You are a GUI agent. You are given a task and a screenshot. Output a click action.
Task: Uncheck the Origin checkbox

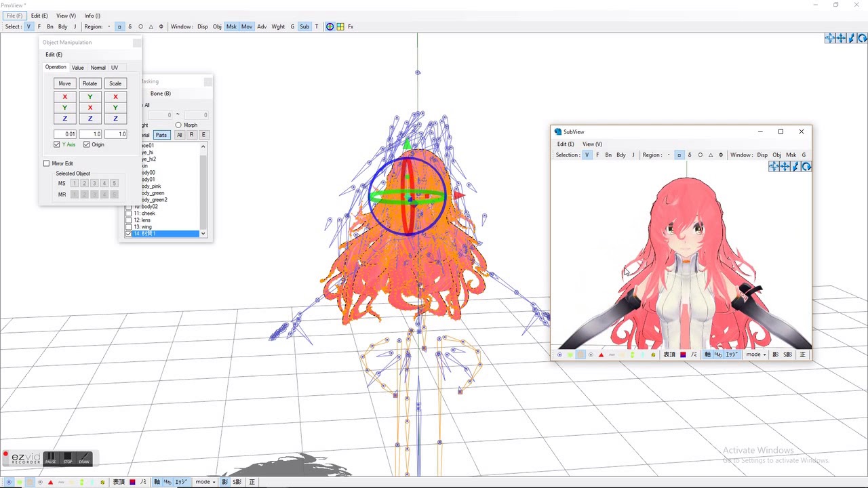[x=87, y=144]
